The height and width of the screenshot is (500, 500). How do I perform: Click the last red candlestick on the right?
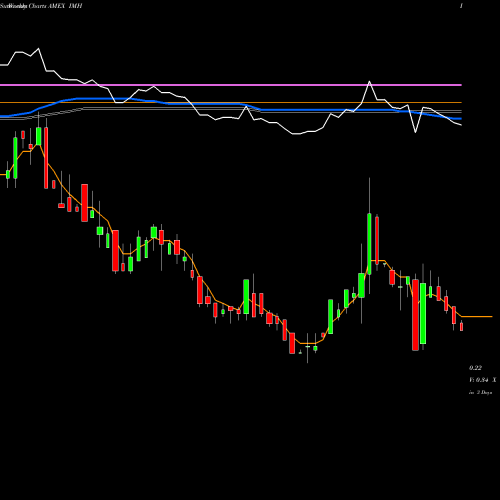462,327
